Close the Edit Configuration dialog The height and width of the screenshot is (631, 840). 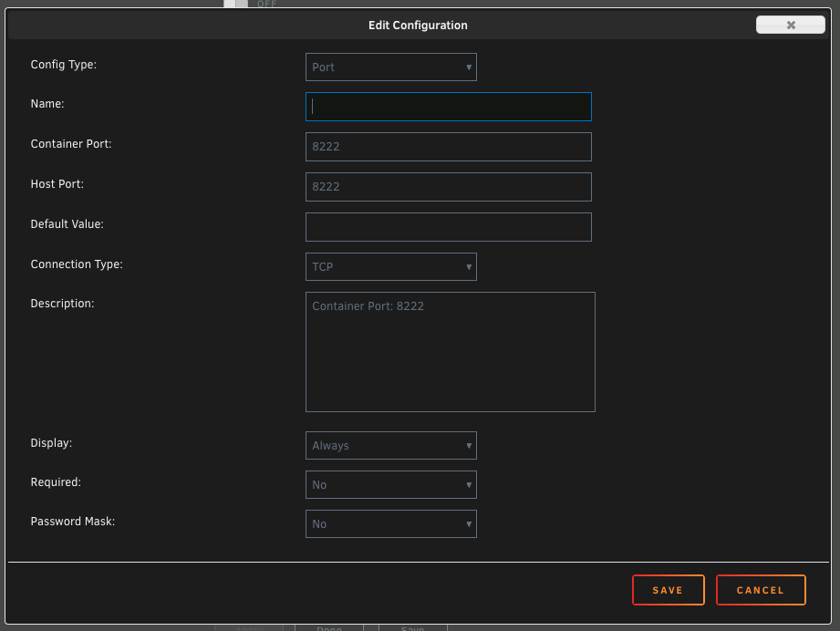(x=790, y=25)
